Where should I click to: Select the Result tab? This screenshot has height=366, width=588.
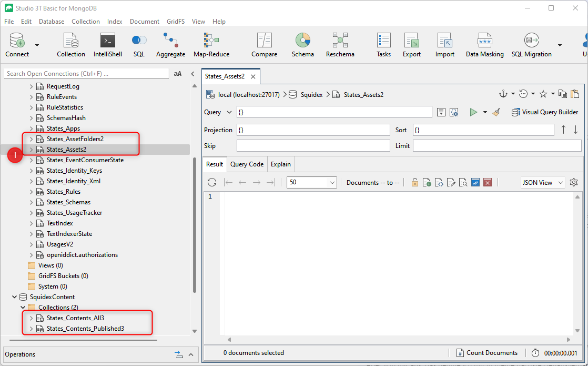(215, 164)
